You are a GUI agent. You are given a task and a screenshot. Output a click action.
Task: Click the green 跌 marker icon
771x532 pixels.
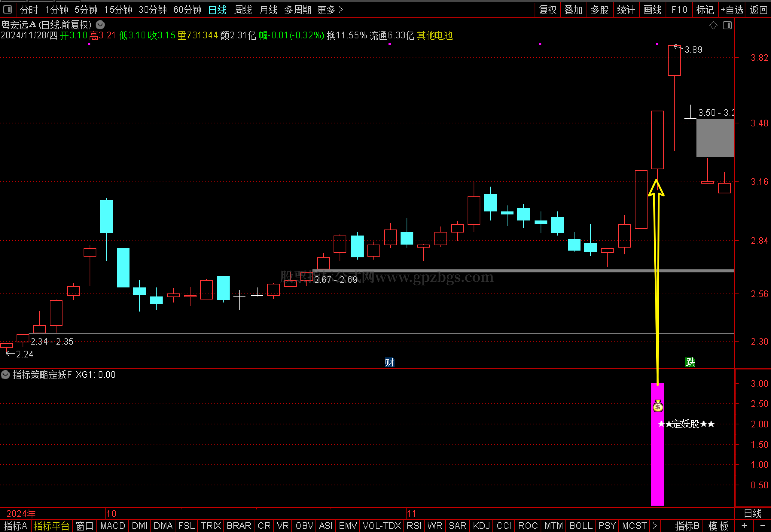(690, 362)
